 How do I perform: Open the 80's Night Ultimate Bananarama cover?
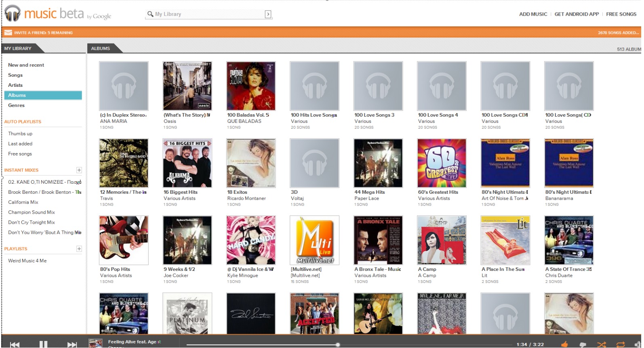569,163
